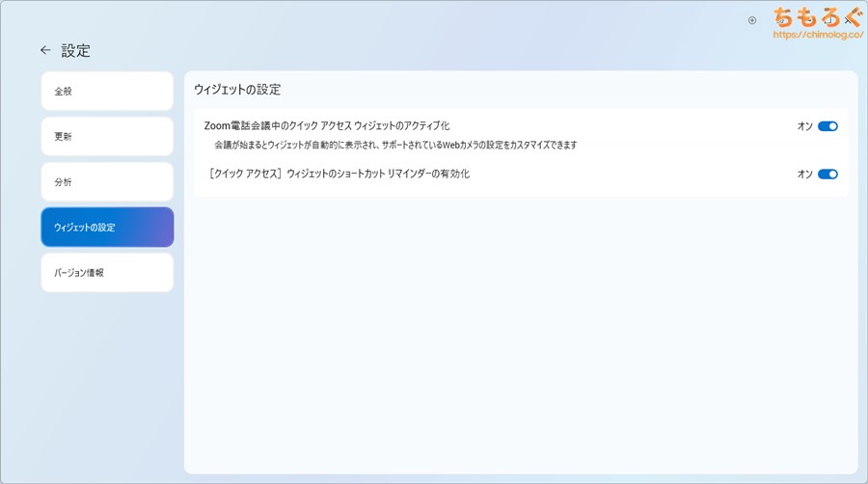Disable Zoom電話会議中 quick access widget toggle
The width and height of the screenshot is (868, 484).
827,126
